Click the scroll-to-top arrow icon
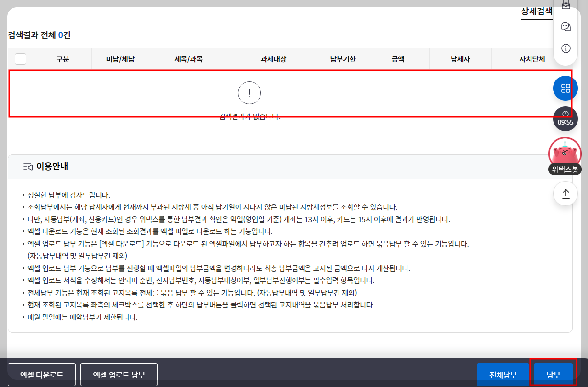This screenshot has height=387, width=588. [565, 193]
